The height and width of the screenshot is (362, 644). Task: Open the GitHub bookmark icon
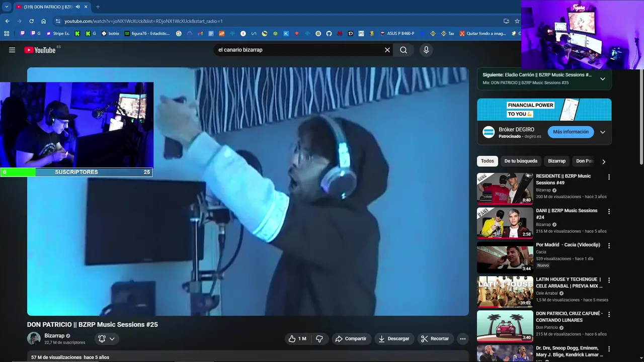pyautogui.click(x=329, y=34)
